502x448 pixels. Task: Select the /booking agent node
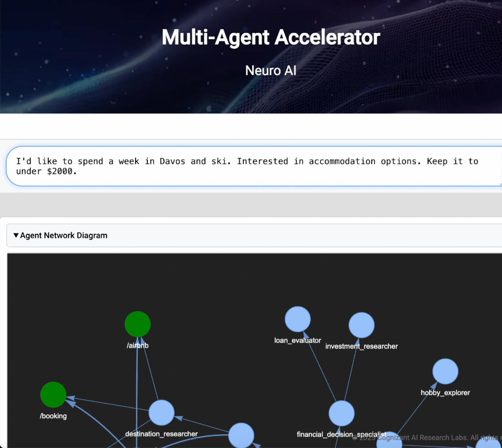[x=52, y=395]
